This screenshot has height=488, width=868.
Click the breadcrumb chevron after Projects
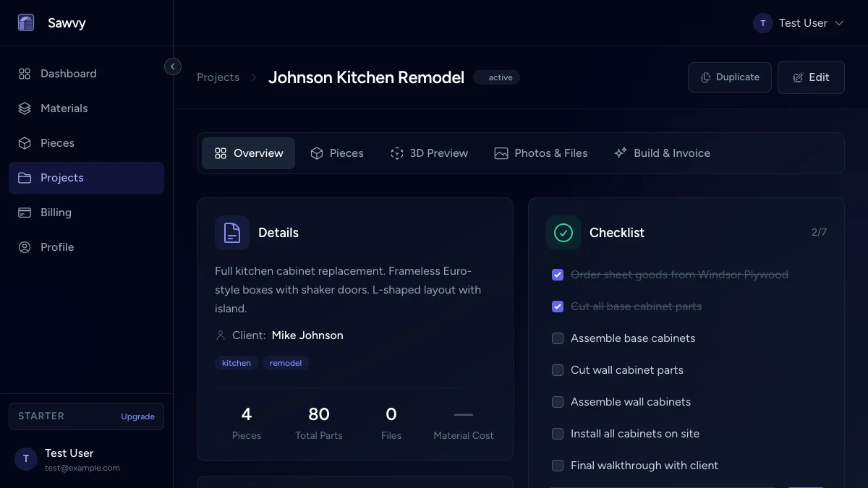[x=254, y=77]
